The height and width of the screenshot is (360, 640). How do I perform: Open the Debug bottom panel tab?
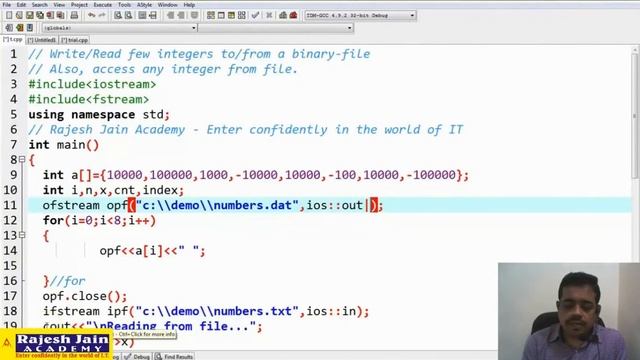coord(138,356)
